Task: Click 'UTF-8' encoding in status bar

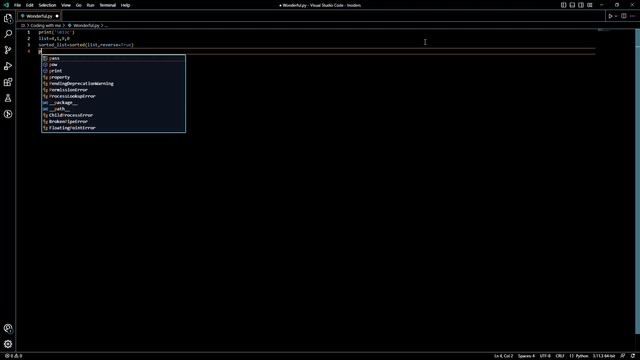Action: point(545,356)
